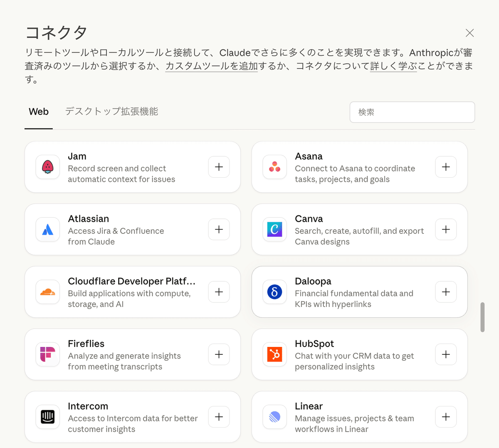Add the Asana connector

446,167
